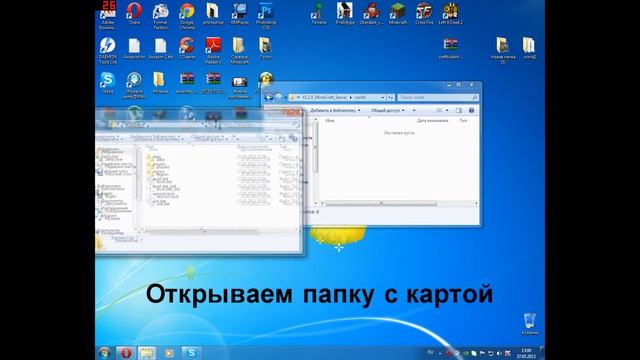Sort by the Name column header
This screenshot has height=360, width=640.
tap(330, 120)
